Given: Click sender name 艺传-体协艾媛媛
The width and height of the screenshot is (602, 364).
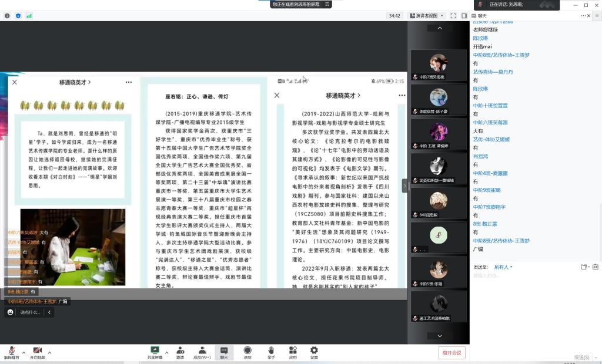Looking at the screenshot, I should (x=491, y=139).
